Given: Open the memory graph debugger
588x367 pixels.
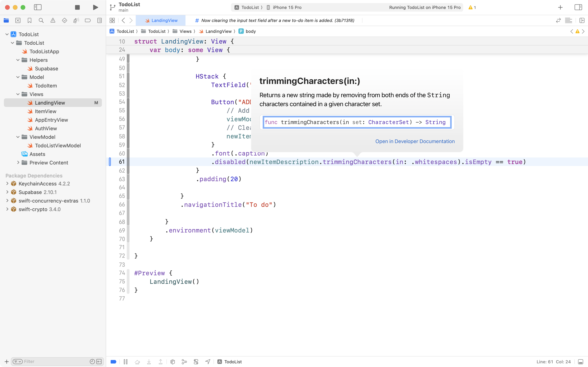Looking at the screenshot, I should [x=184, y=361].
